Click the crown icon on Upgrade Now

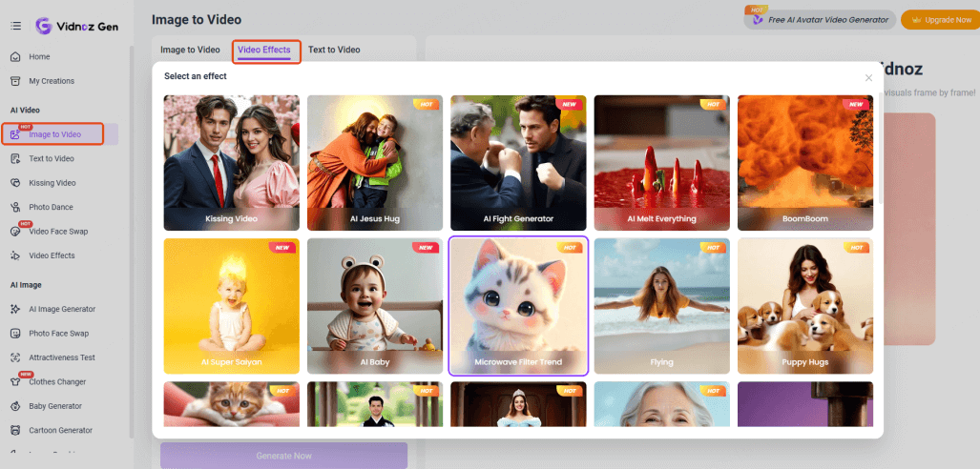pos(916,20)
